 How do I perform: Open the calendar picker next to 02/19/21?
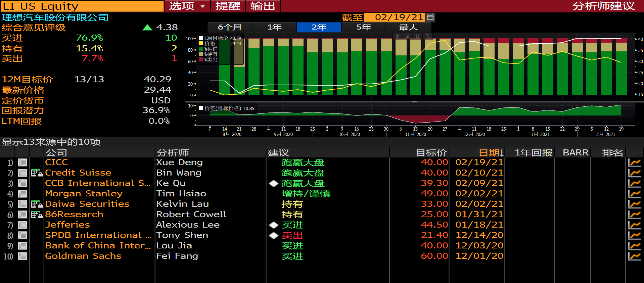pyautogui.click(x=430, y=17)
